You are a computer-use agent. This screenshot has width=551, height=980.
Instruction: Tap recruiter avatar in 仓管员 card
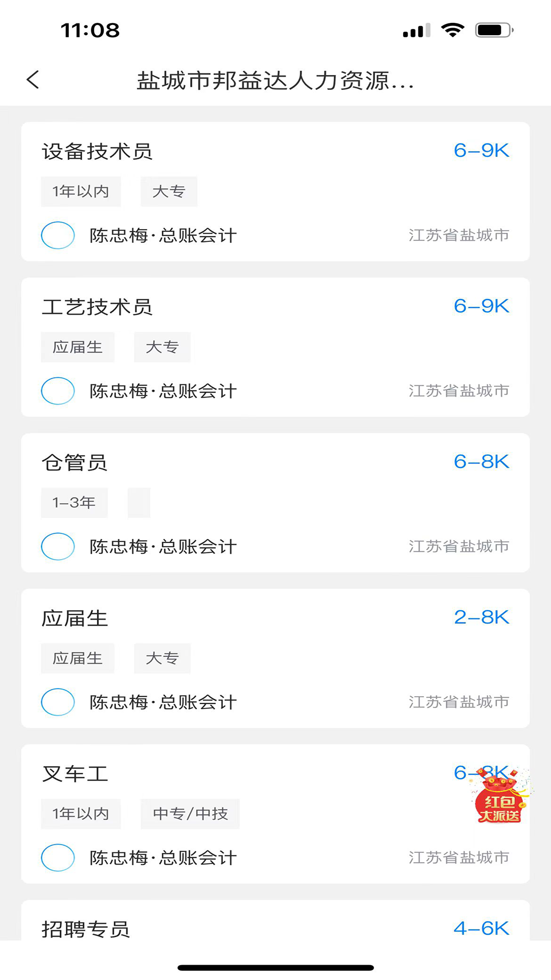click(x=58, y=547)
